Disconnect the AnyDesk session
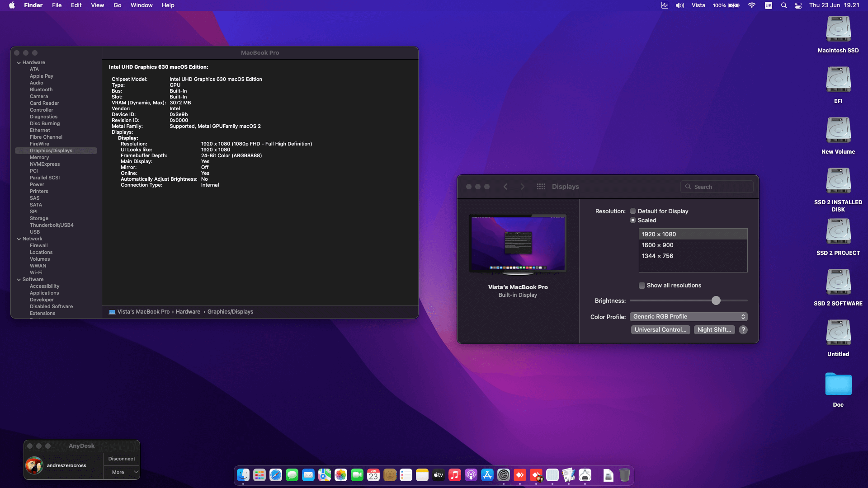Viewport: 868px width, 488px height. pyautogui.click(x=122, y=459)
